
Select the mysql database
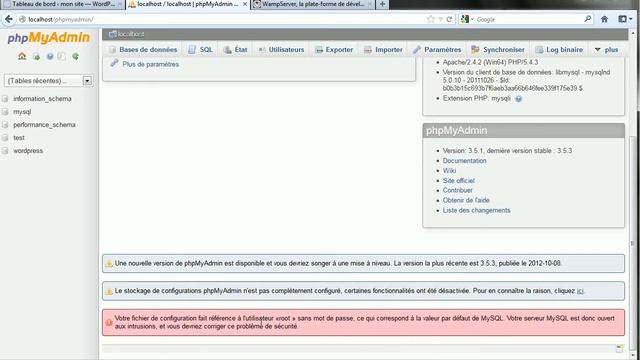pyautogui.click(x=22, y=112)
